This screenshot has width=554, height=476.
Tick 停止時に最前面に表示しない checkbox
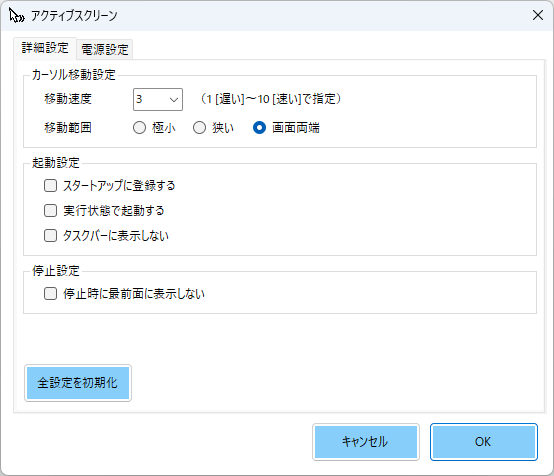click(50, 294)
